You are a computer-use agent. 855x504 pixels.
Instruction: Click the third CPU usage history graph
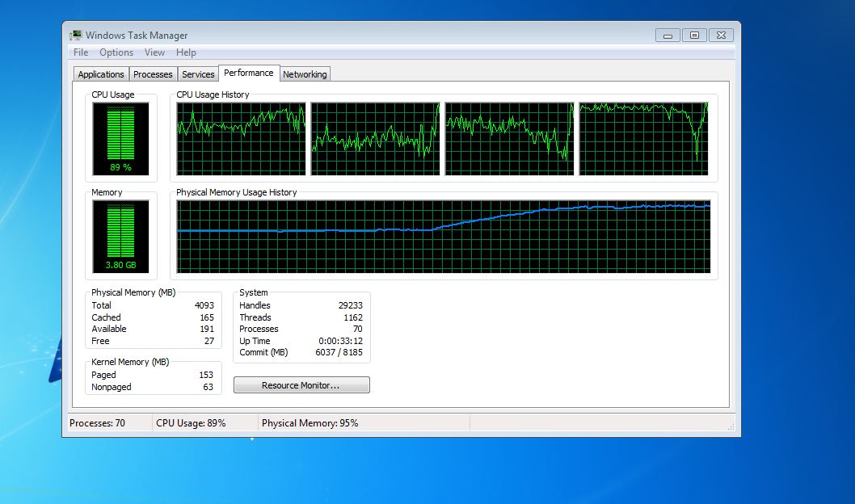[x=509, y=139]
